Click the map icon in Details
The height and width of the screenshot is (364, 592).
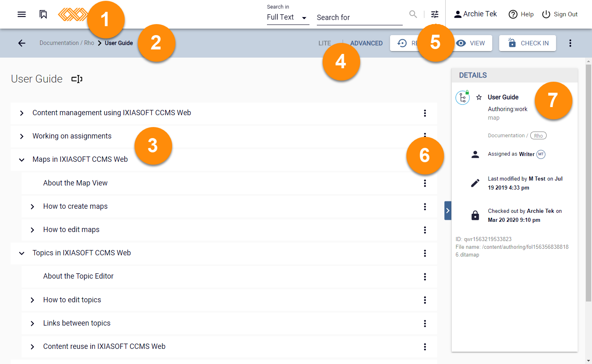[x=462, y=98]
